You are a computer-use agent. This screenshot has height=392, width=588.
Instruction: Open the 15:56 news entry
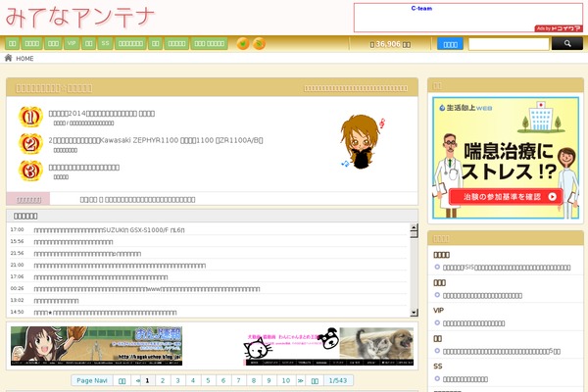click(x=73, y=242)
